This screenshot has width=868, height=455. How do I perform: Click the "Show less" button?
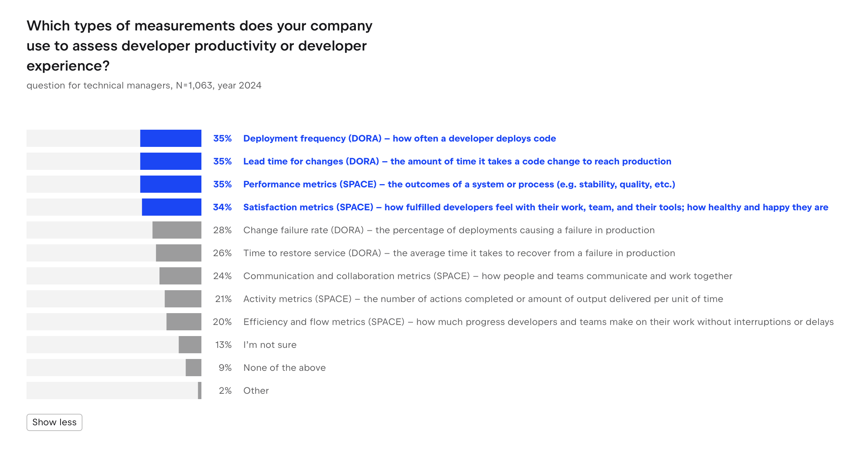54,422
